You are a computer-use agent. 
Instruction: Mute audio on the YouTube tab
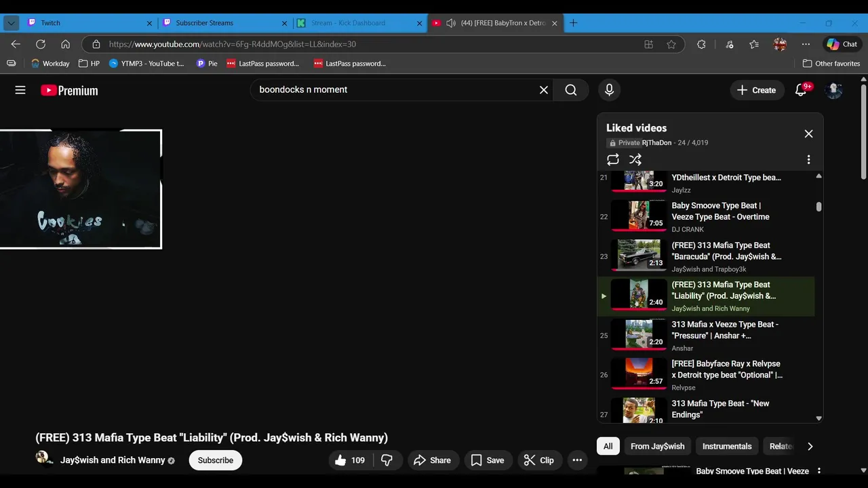tap(451, 23)
